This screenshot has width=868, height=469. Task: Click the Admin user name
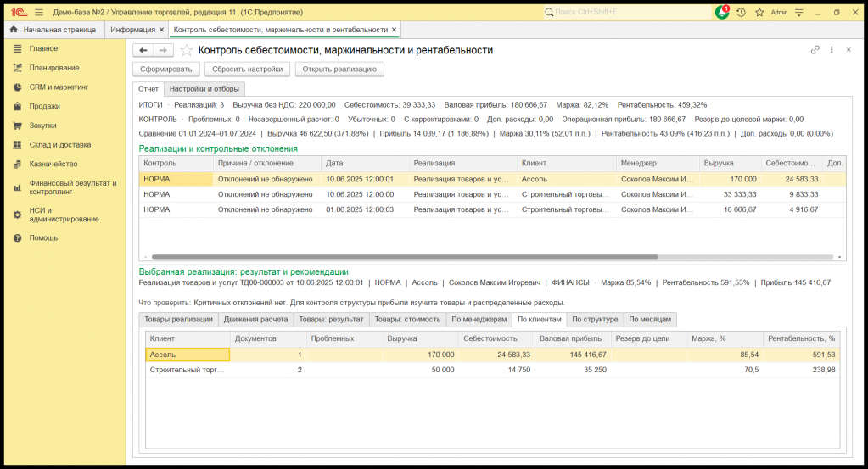(x=779, y=12)
